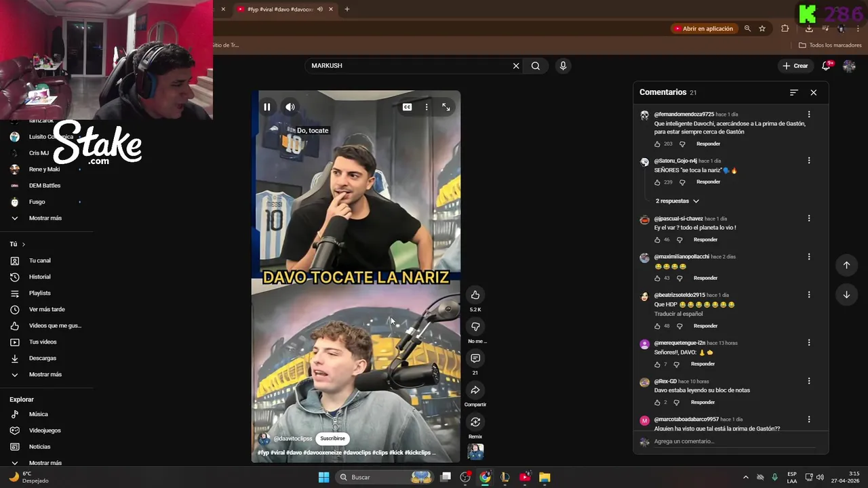Like the comment by fernandomendoza9725
Viewport: 868px width, 488px height.
coord(657,144)
